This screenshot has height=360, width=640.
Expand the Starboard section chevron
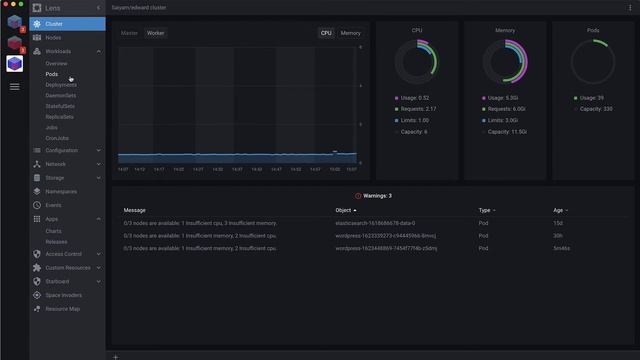point(98,282)
